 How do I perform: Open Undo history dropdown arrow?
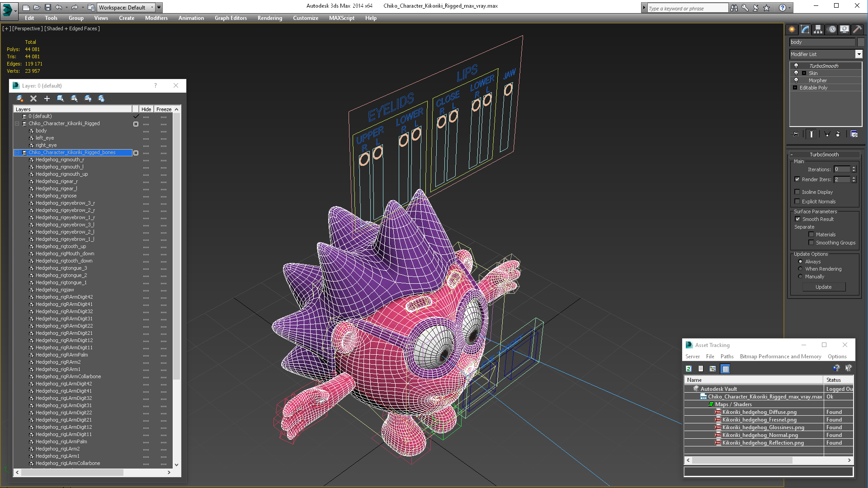click(x=66, y=8)
